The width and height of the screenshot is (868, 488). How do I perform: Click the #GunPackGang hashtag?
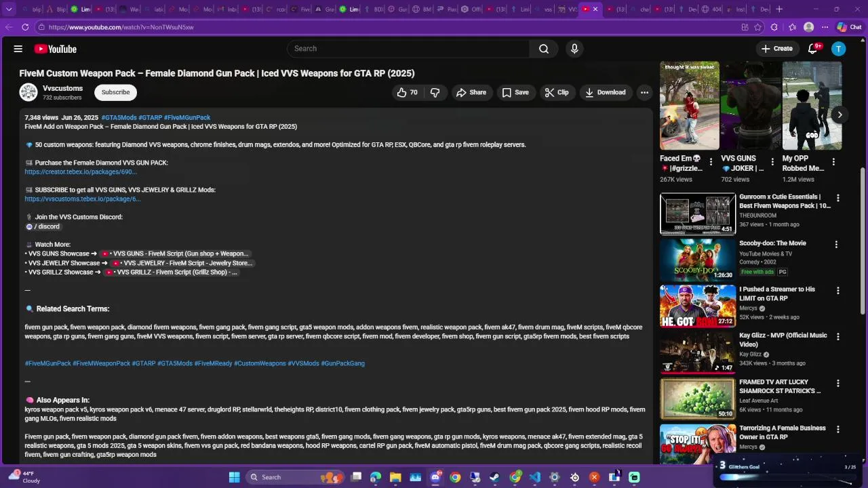342,363
